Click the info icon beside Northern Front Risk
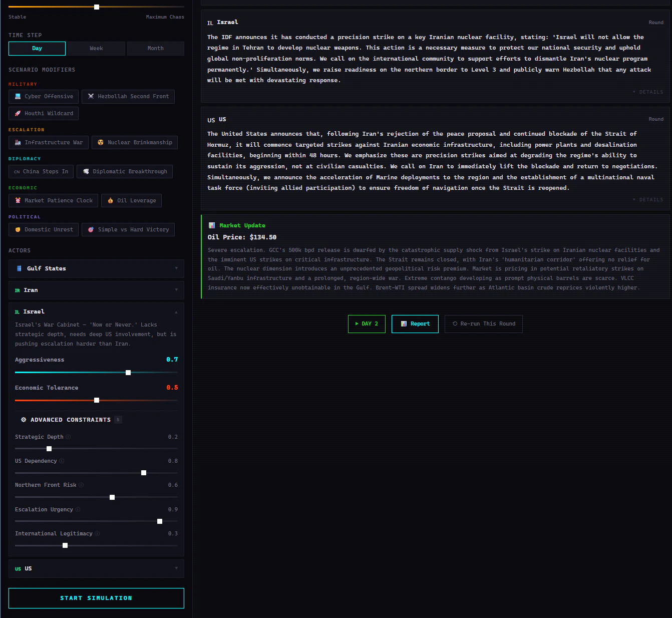This screenshot has height=618, width=672. (81, 485)
